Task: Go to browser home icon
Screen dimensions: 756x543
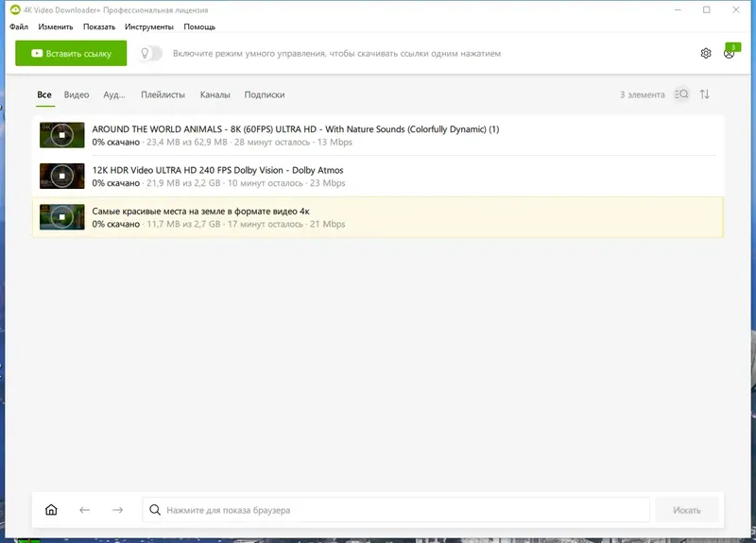Action: (51, 510)
